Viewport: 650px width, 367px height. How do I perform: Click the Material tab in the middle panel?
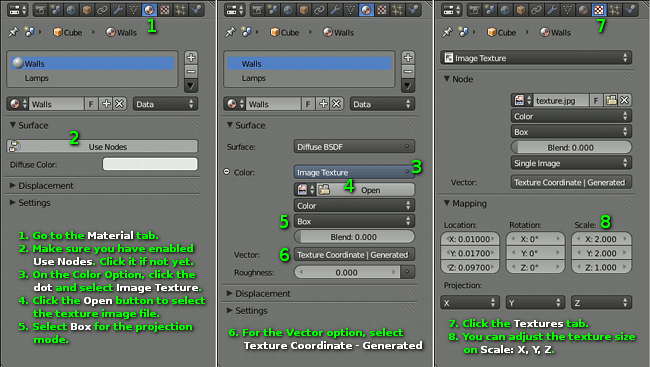(x=366, y=10)
